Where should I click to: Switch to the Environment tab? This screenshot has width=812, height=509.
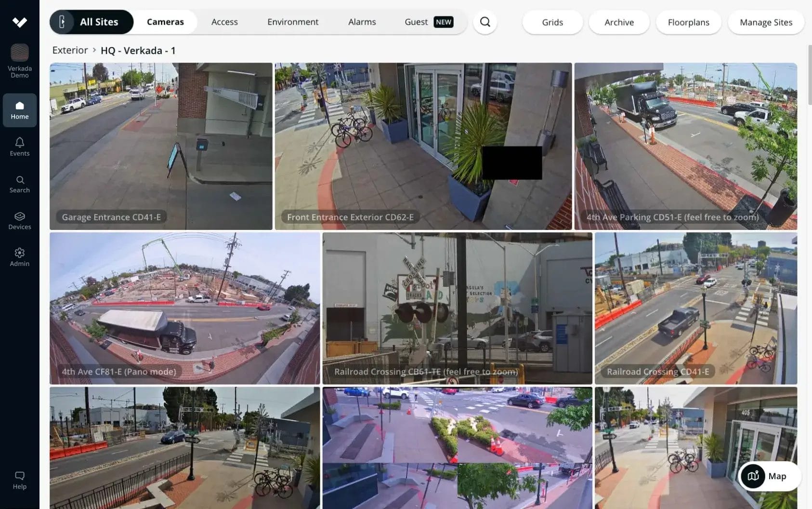293,22
